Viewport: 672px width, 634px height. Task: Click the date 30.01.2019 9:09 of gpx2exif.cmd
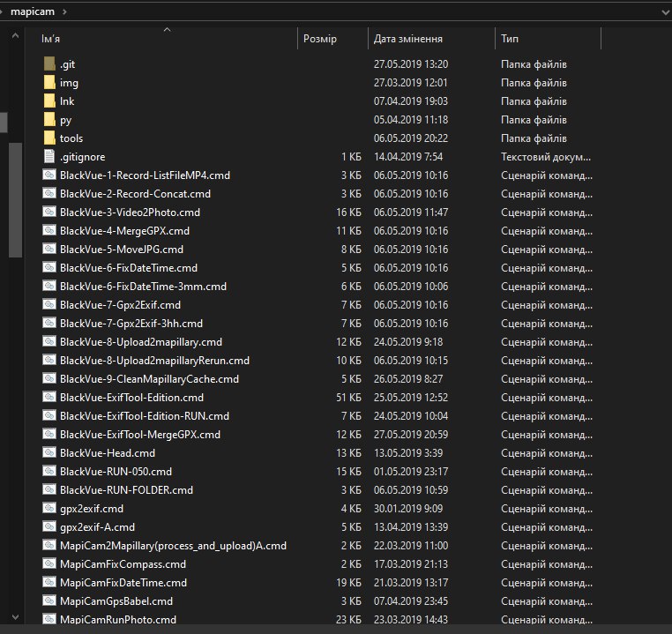(x=408, y=509)
